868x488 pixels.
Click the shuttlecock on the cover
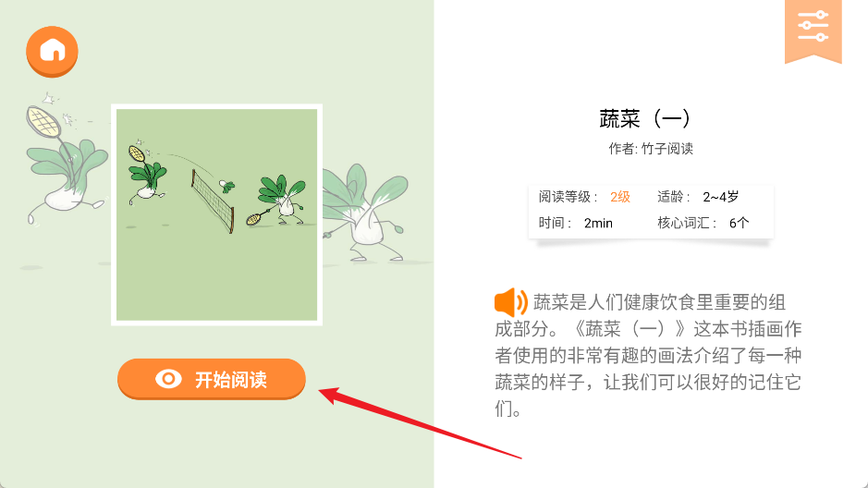click(x=227, y=186)
